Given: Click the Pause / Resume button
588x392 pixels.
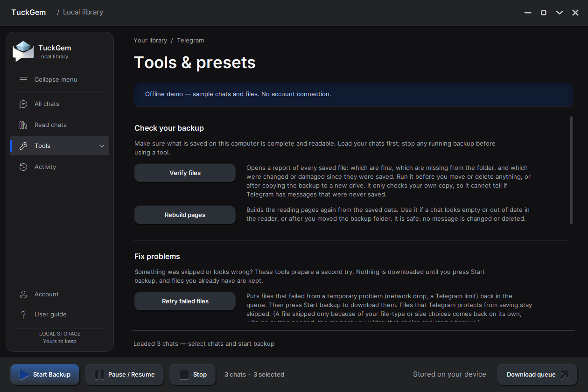Looking at the screenshot, I should 125,375.
